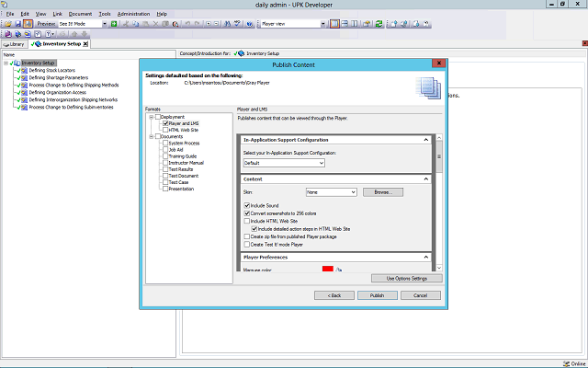Click Use Options Settings button
Viewport: 588px width, 368px height.
pos(407,279)
